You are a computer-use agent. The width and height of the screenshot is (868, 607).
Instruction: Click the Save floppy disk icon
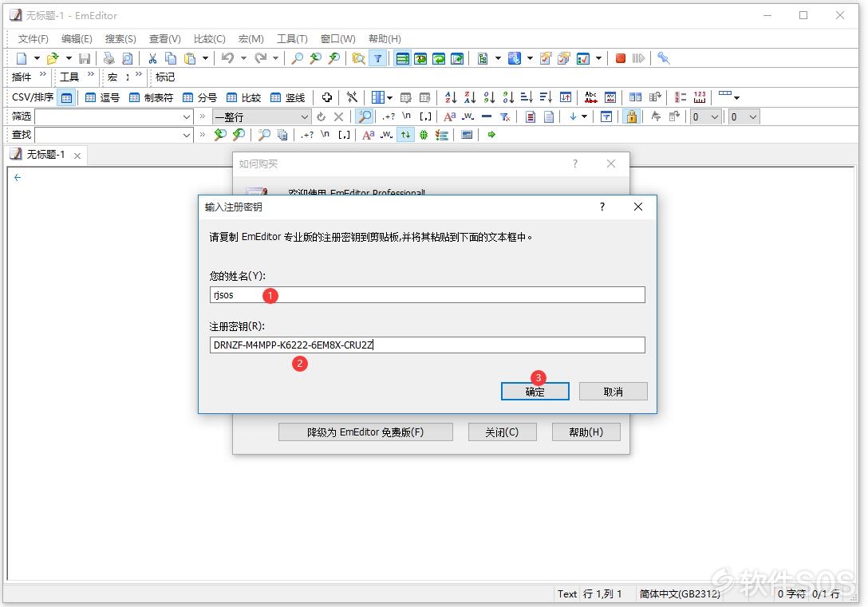tap(84, 58)
